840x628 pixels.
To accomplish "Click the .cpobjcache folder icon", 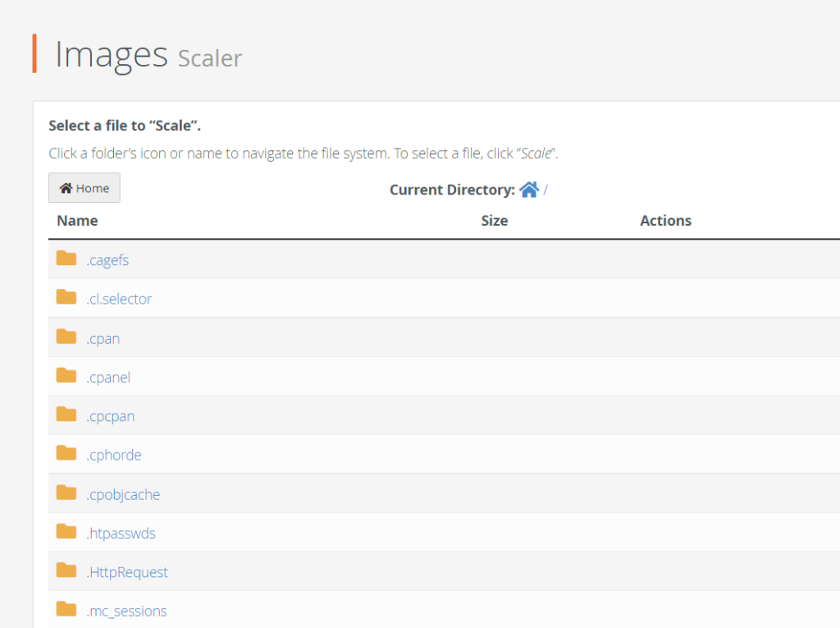I will coord(66,493).
